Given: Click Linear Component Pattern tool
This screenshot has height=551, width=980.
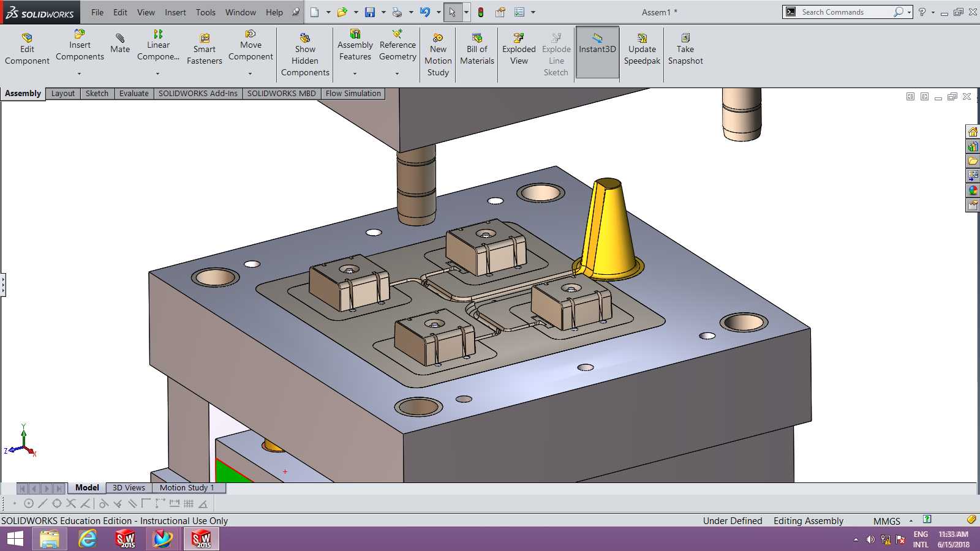Looking at the screenshot, I should [x=158, y=45].
